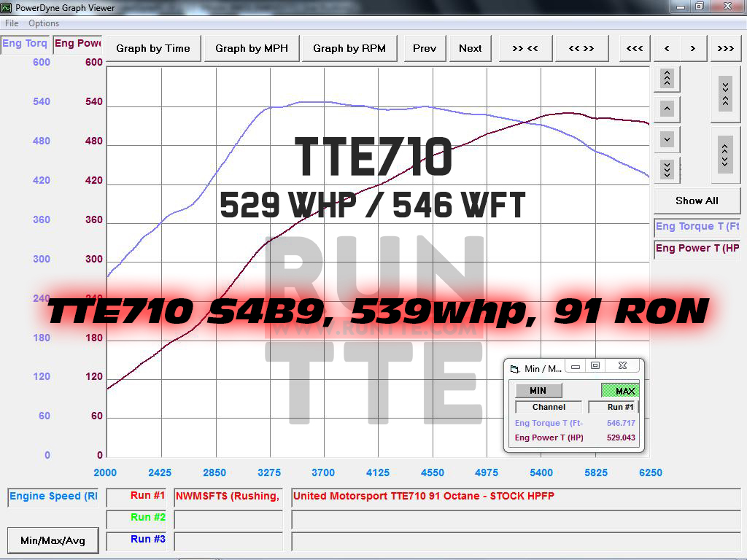Click the vertical expand chevrons button
Screen dimensions: 747x560
point(724,154)
